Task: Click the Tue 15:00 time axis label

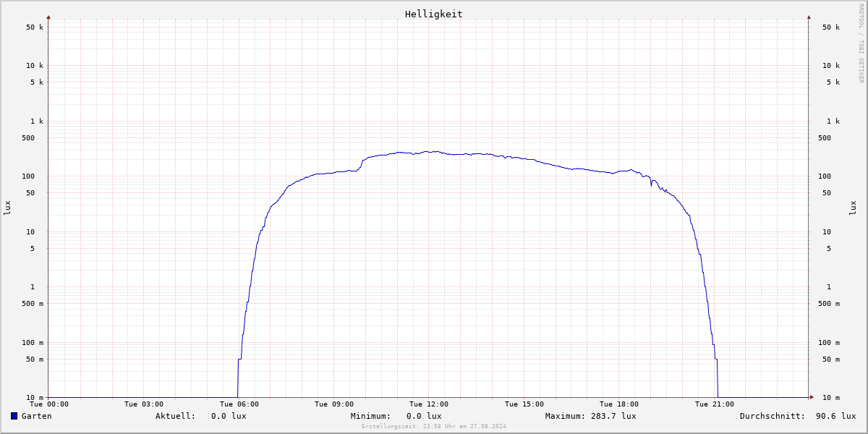Action: 524,404
